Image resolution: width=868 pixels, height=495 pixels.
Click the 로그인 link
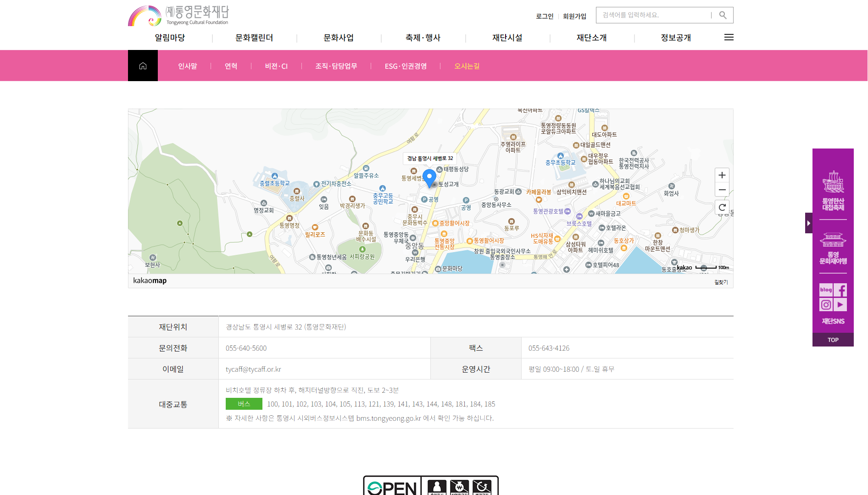(545, 16)
